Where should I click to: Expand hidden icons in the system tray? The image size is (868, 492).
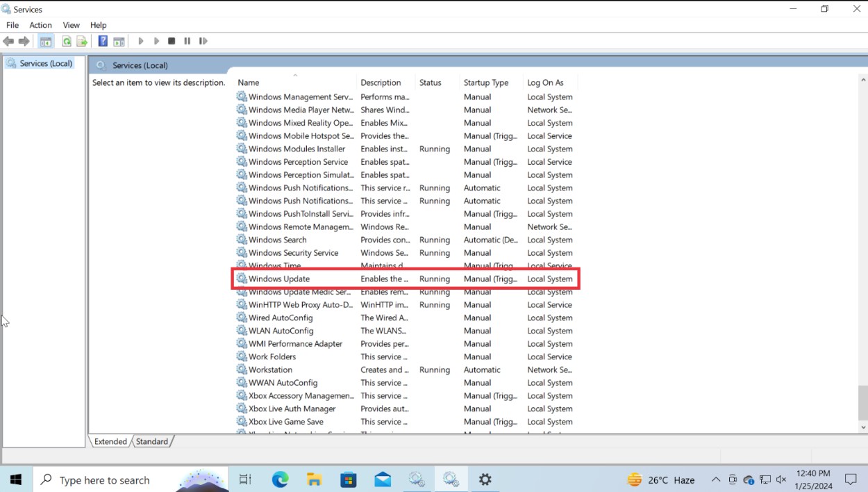[x=716, y=479]
